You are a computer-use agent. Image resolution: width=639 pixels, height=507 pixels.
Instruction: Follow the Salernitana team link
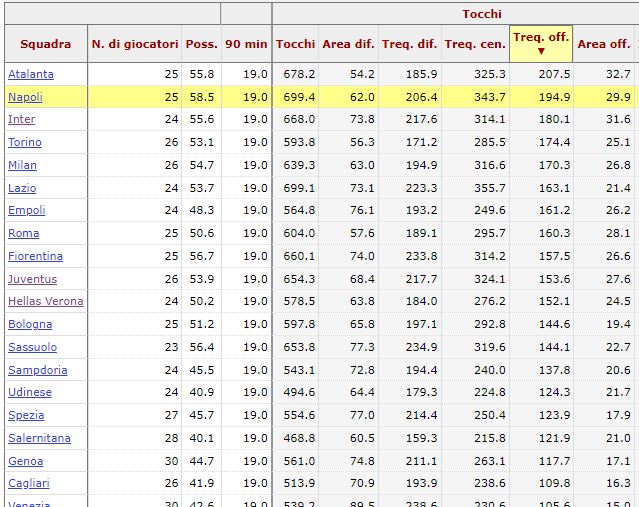coord(41,438)
